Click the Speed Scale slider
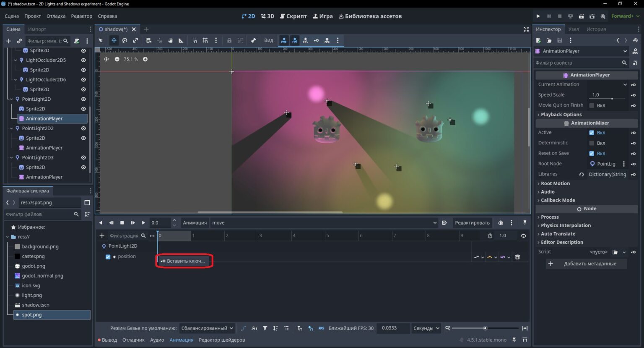Viewport: 644px width, 348px height. coord(607,99)
